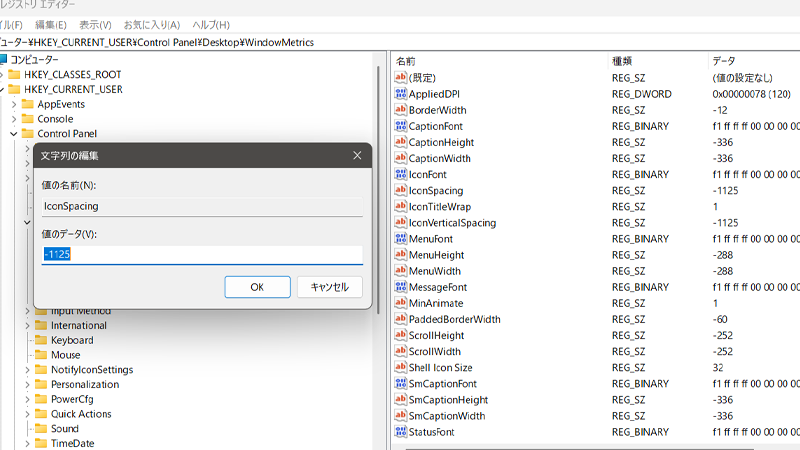Viewport: 800px width, 450px height.
Task: Click the SmCaptionFont binary value icon
Action: [x=401, y=383]
